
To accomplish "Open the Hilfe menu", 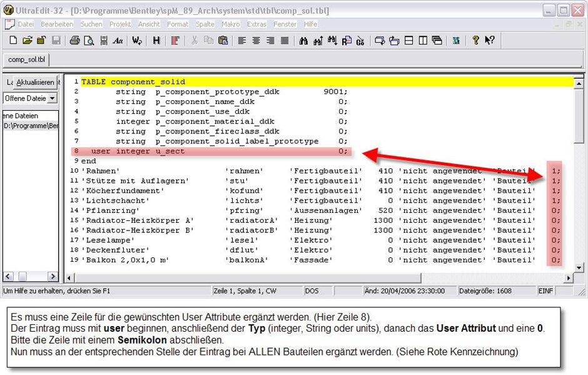I will click(310, 24).
